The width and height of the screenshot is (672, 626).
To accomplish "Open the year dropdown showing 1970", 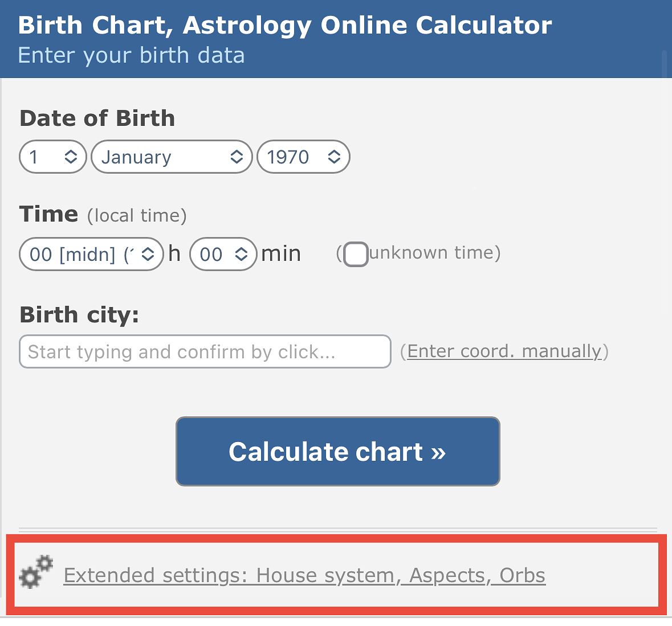I will [303, 157].
